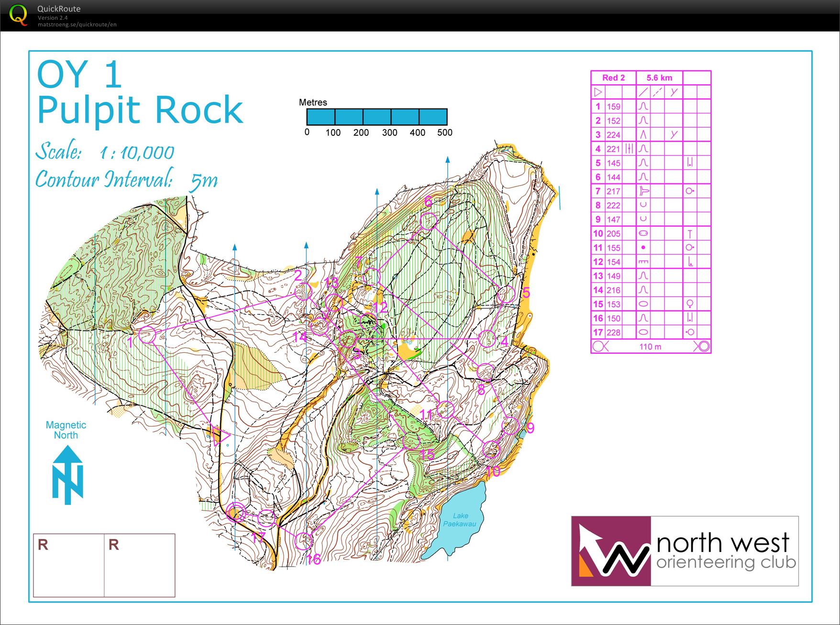Click control code 224 in the table

coord(614,135)
